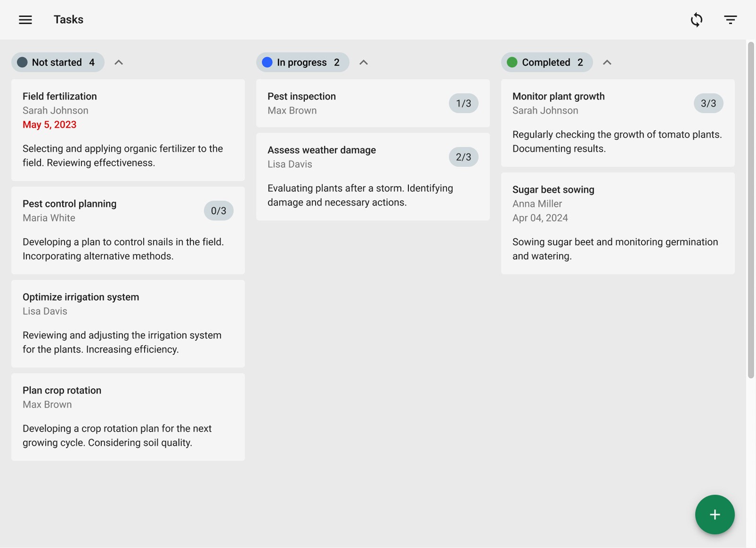This screenshot has width=756, height=548.
Task: Select the Not started column header chip
Action: tap(58, 62)
